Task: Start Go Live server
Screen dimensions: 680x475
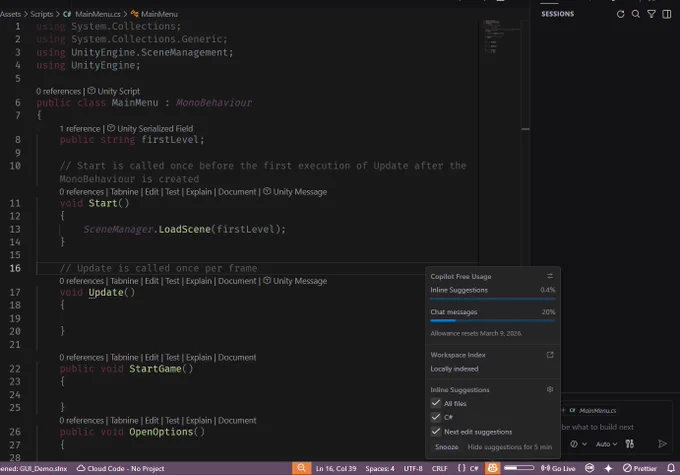Action: 558,468
